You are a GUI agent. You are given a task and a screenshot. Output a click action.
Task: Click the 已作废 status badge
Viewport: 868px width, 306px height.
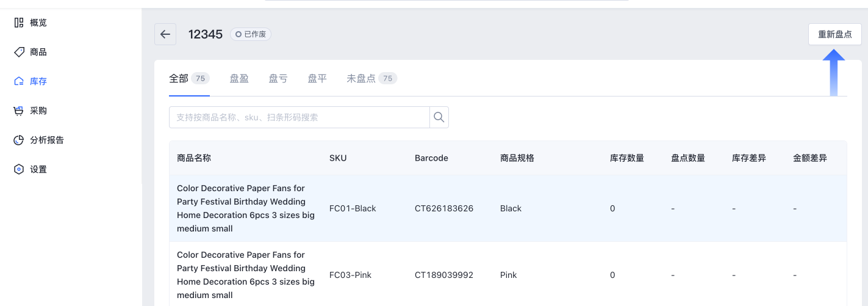[251, 34]
